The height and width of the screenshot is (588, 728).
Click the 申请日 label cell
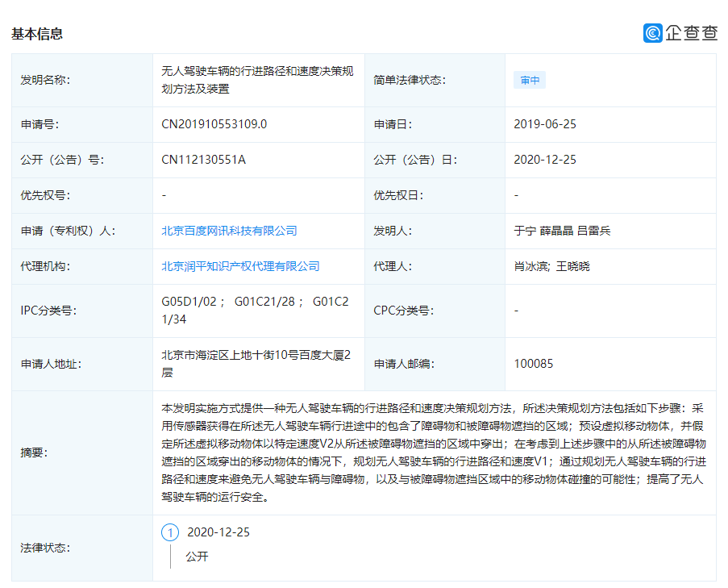[x=435, y=124]
